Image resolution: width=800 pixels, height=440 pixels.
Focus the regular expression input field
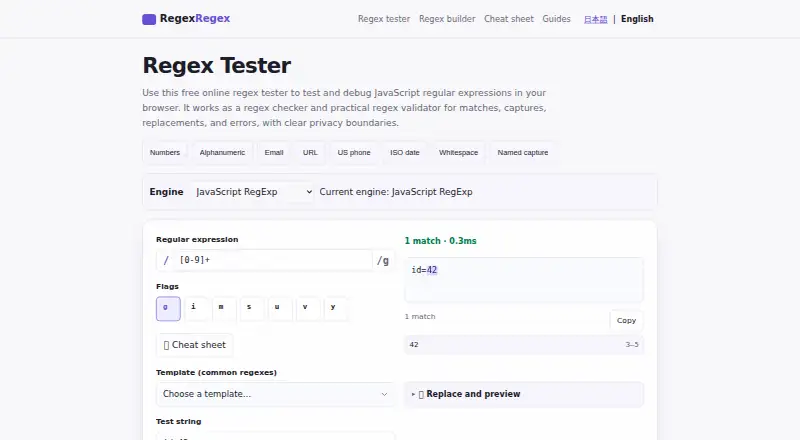click(273, 260)
